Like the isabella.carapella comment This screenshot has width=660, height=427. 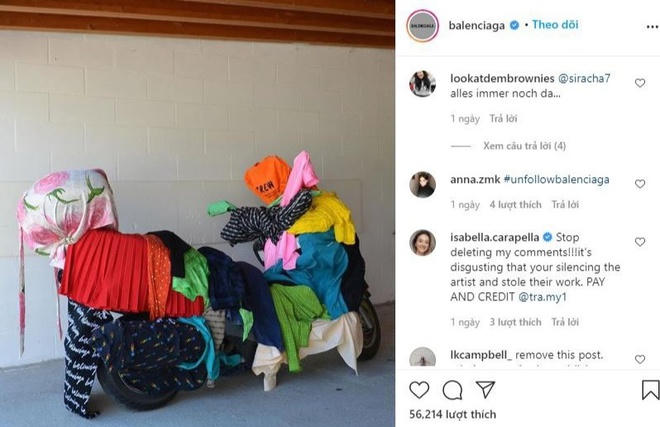640,242
